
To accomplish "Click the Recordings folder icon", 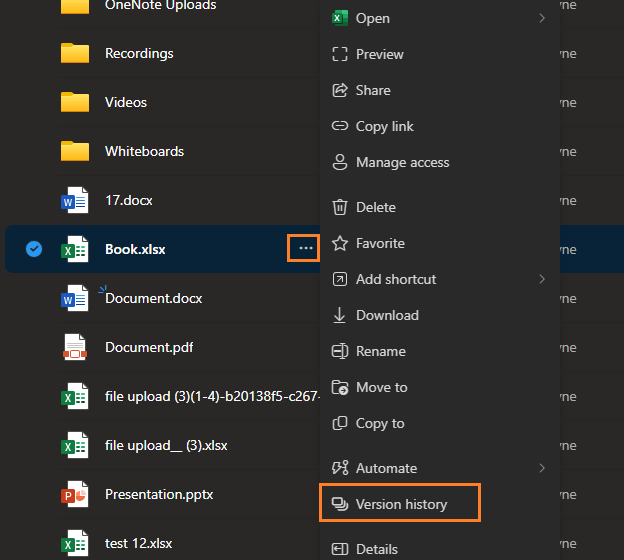I will (x=75, y=53).
